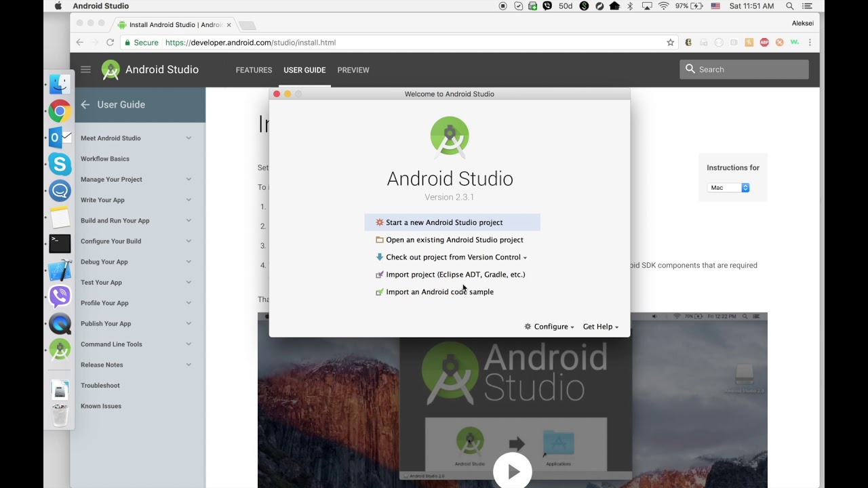Launch Skype from the dock
This screenshot has height=488, width=868.
pyautogui.click(x=60, y=164)
